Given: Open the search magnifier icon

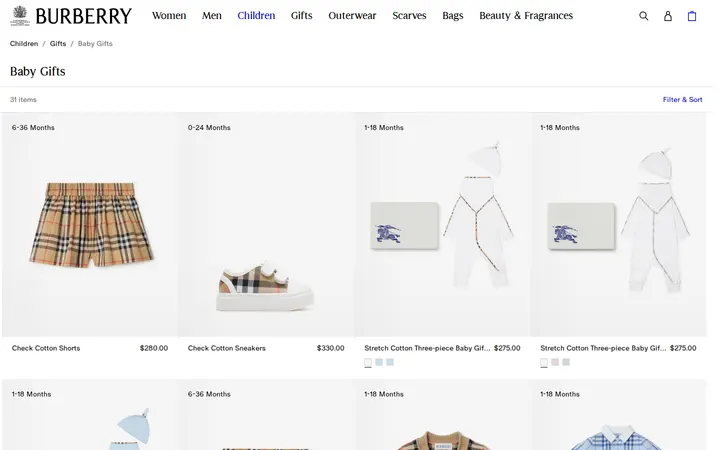Looking at the screenshot, I should [643, 16].
